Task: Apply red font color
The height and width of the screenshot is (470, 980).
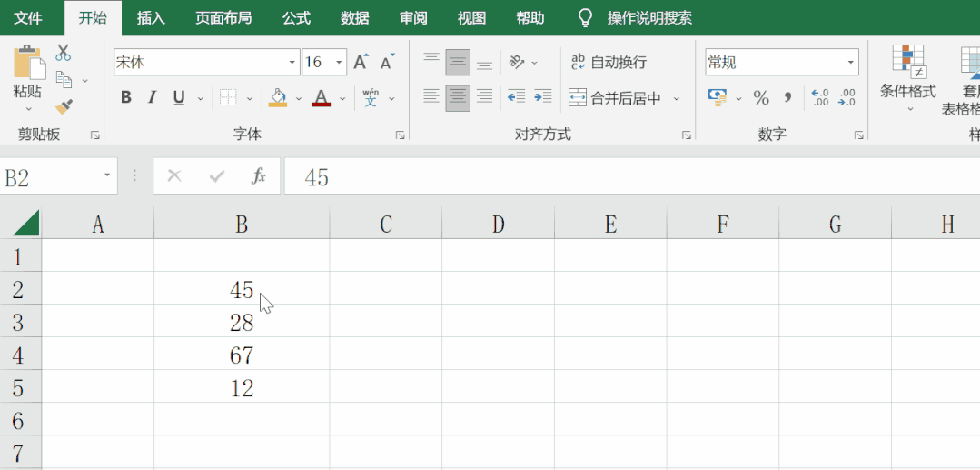Action: [322, 97]
